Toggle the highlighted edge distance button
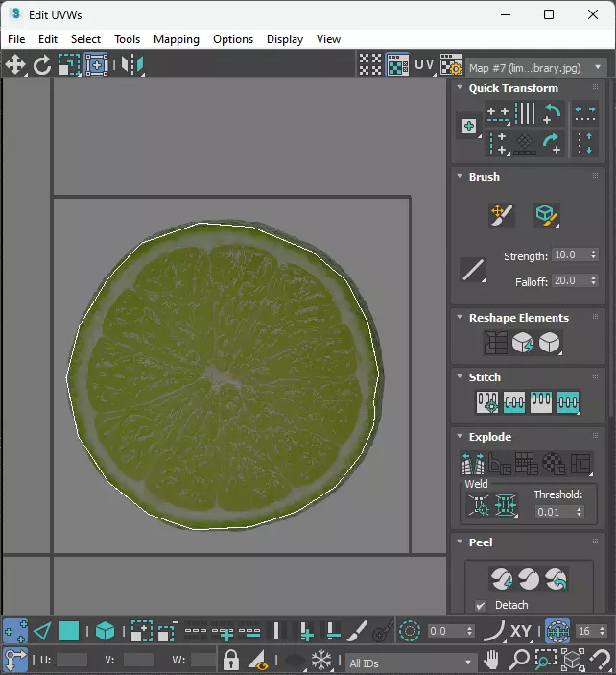This screenshot has height=675, width=616. [x=557, y=632]
